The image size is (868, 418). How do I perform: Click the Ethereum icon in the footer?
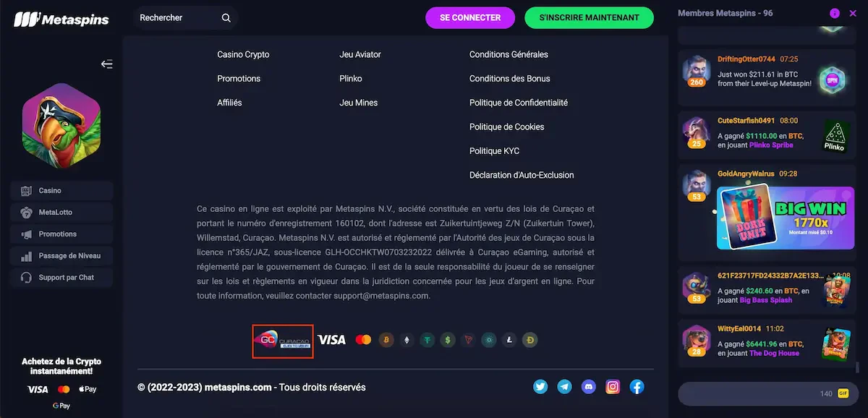[407, 339]
